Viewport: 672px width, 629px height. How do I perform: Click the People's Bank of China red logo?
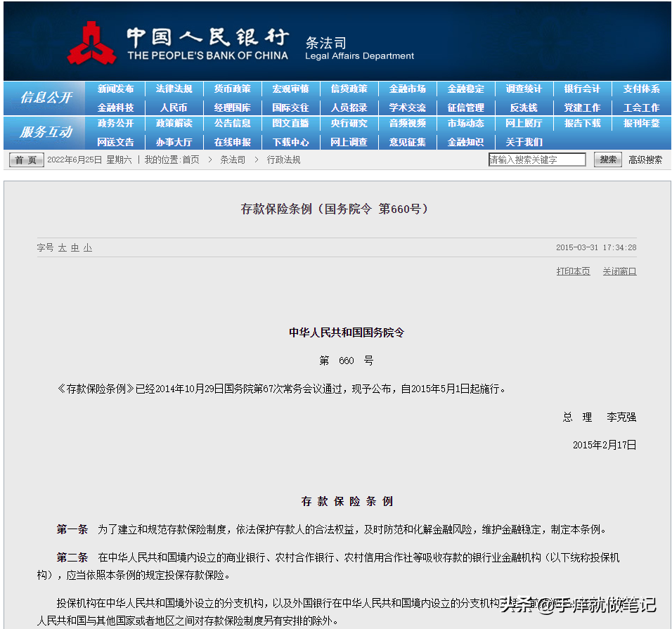[91, 44]
